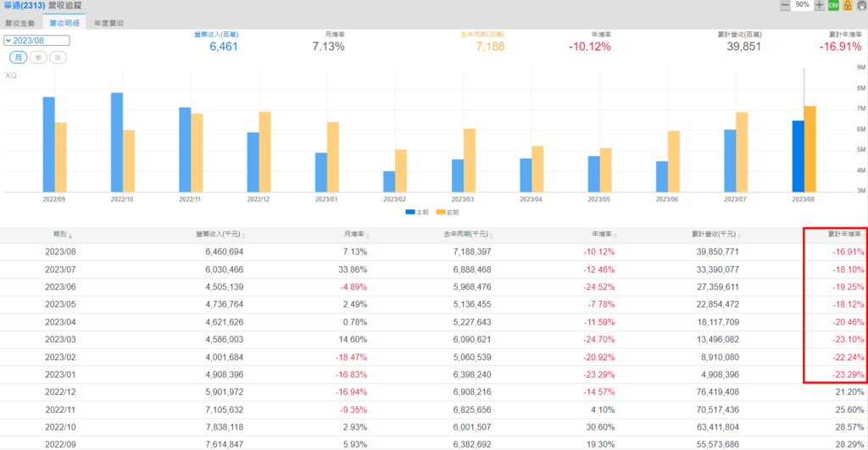
Task: Select the 營收明細 tab
Action: 64,23
